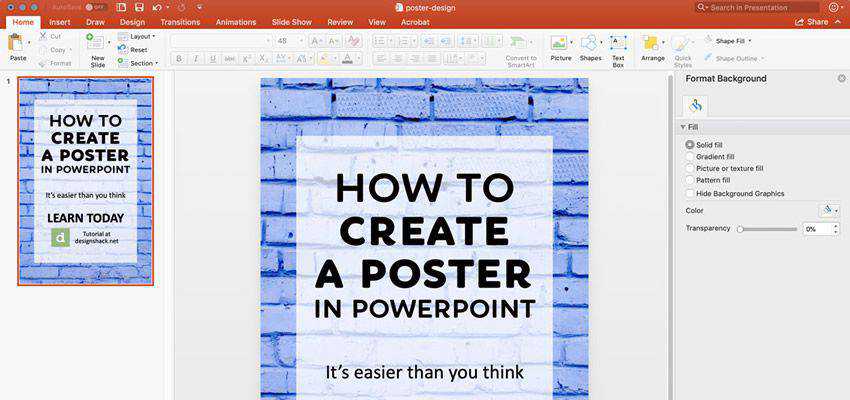
Task: Open the Layout dropdown
Action: [x=142, y=36]
